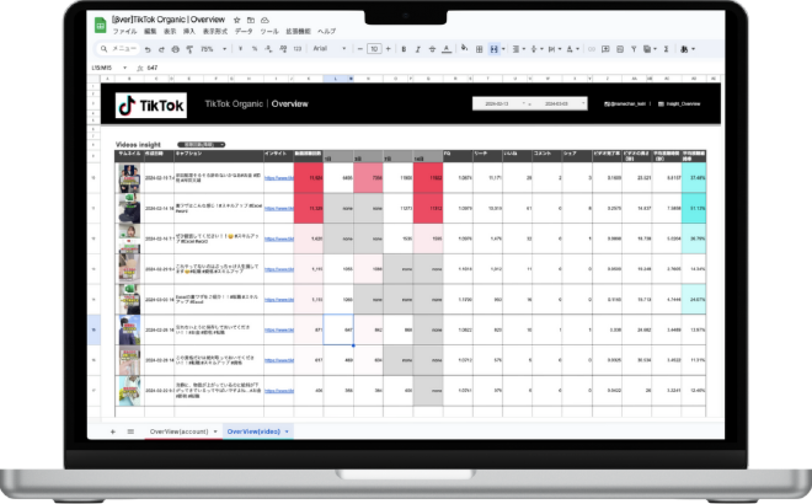Viewport: 812px width, 504px height.
Task: Toggle italic formatting
Action: 418,49
